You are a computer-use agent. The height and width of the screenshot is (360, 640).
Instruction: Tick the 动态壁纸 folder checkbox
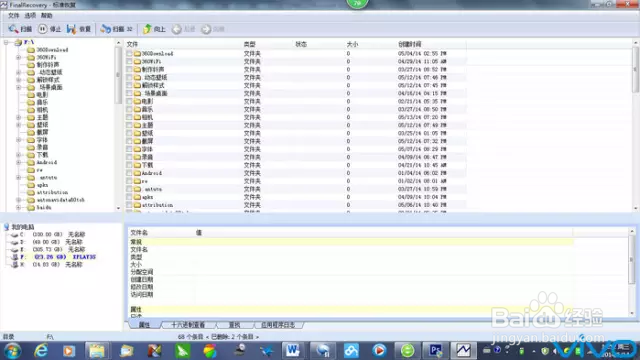pos(129,78)
